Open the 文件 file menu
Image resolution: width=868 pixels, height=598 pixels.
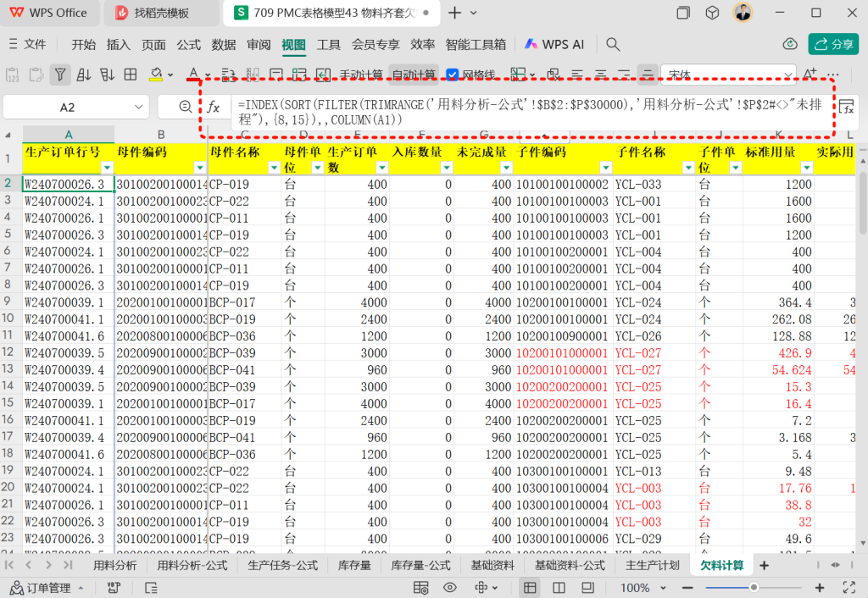click(x=28, y=44)
